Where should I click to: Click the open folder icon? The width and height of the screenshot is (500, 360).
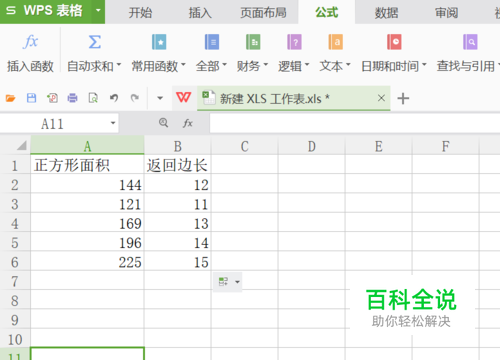[x=11, y=98]
